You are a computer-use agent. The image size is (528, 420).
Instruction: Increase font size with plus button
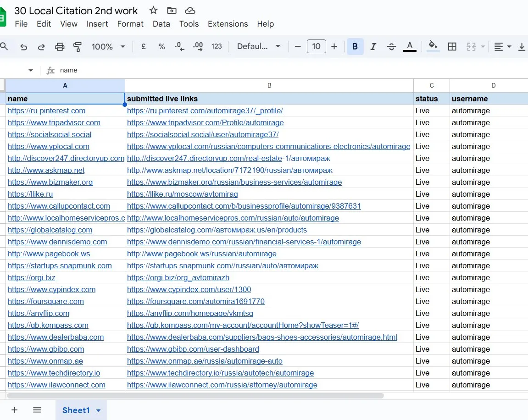(334, 46)
